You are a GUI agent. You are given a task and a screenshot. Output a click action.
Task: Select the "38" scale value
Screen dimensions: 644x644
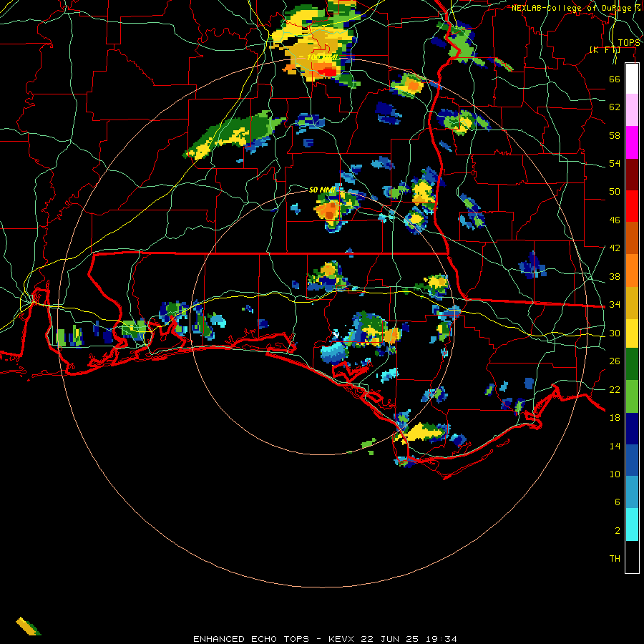[615, 276]
